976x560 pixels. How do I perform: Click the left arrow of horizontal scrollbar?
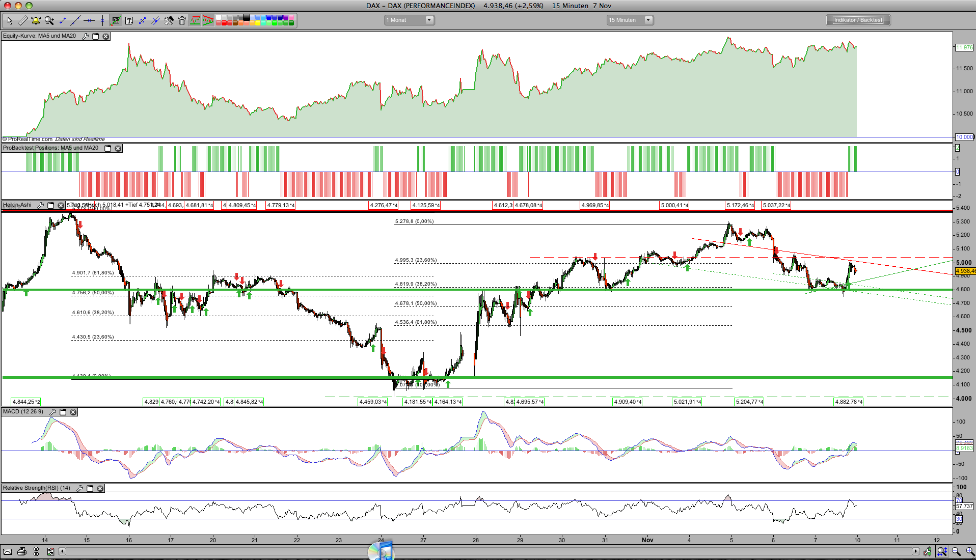coord(62,551)
